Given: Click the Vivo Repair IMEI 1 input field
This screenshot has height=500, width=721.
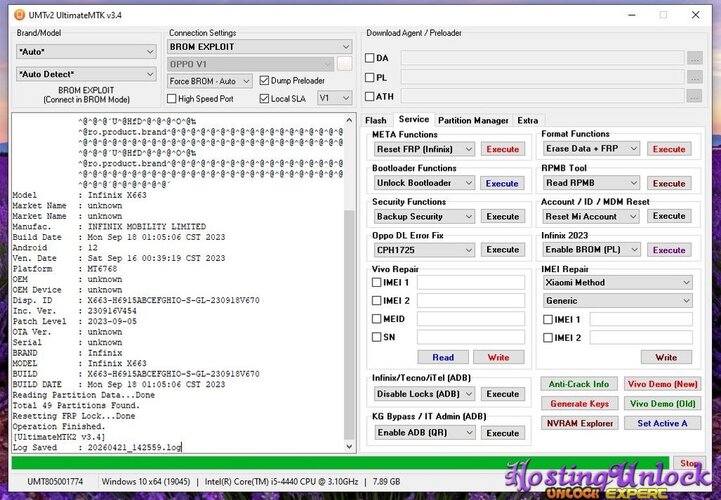Looking at the screenshot, I should (x=471, y=282).
